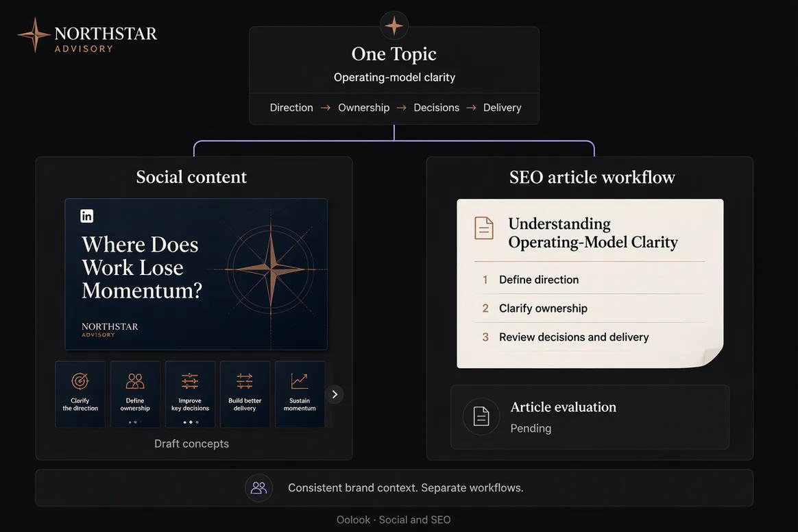Click the compass star graphic on LinkedIn card
Image resolution: width=798 pixels, height=532 pixels.
pos(270,269)
